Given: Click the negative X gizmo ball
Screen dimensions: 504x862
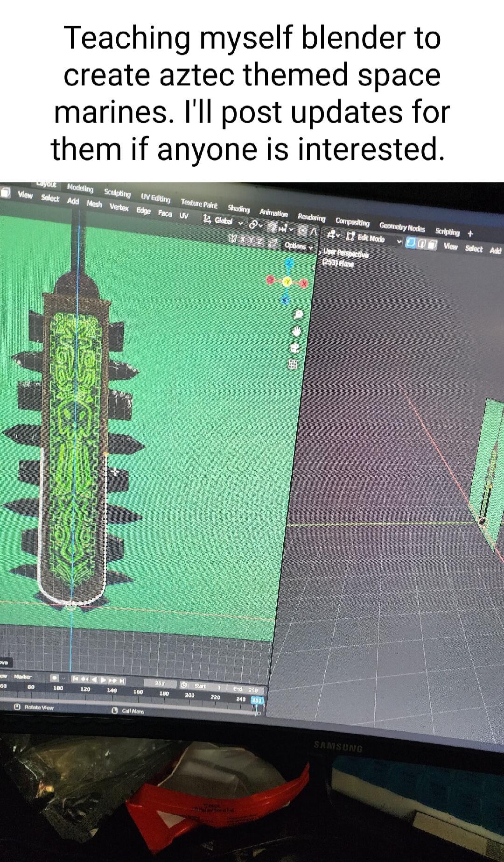Looking at the screenshot, I should tap(270, 280).
